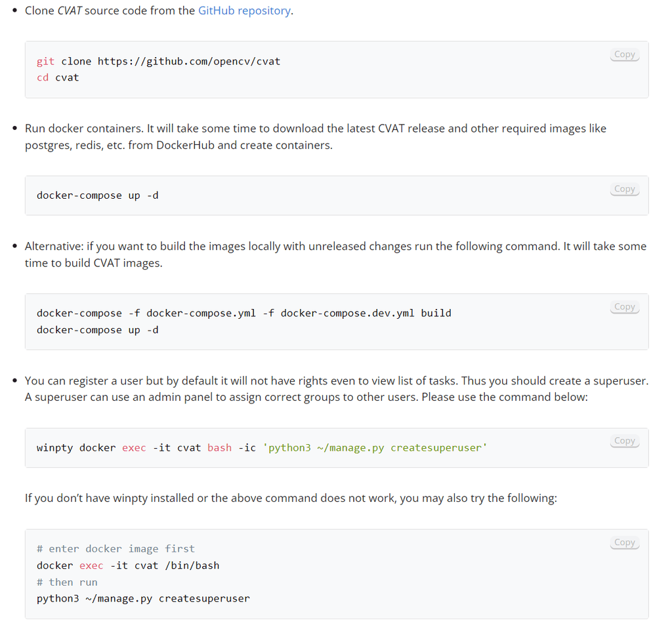Viewport: 672px width, 633px height.
Task: Click the winpty docker exec command text
Action: tap(262, 448)
